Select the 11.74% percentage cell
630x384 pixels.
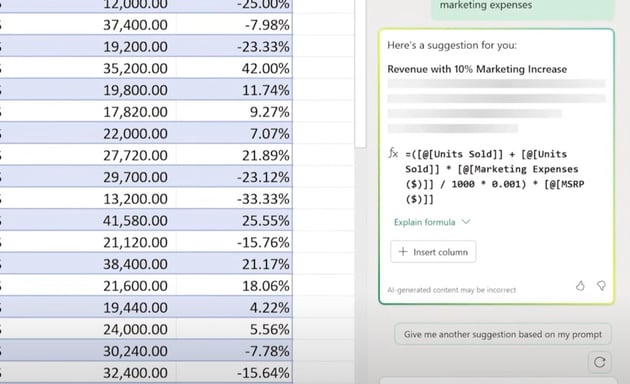[x=234, y=90]
